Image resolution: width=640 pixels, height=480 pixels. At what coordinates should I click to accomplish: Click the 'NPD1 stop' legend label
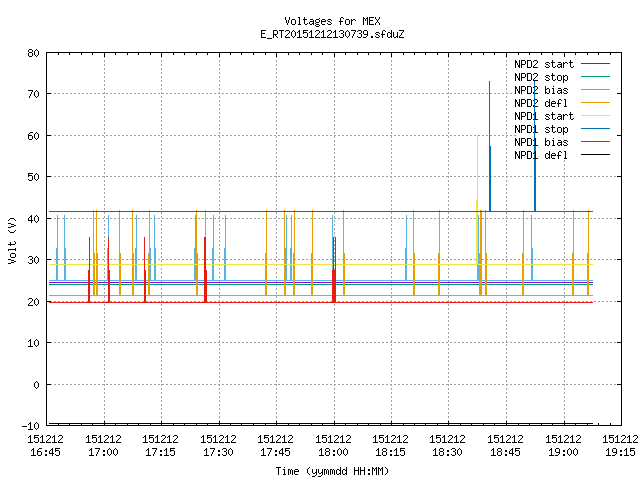pos(541,129)
